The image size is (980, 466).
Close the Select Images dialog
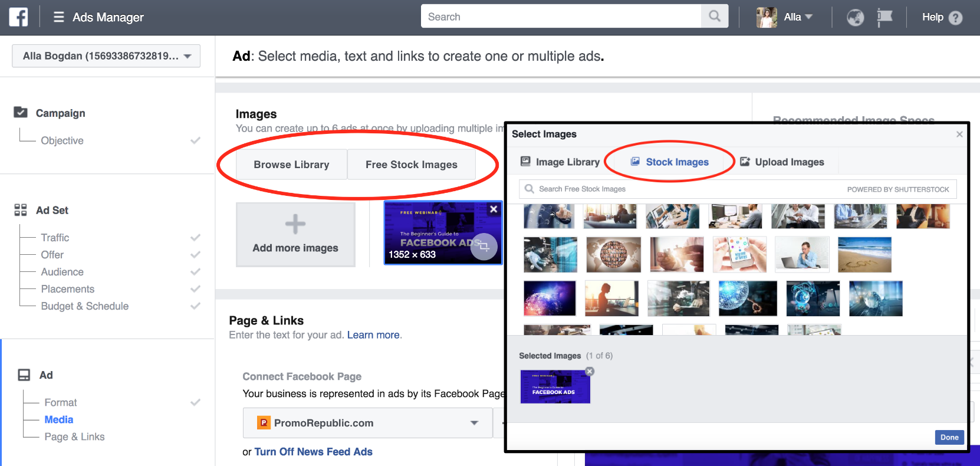click(959, 134)
